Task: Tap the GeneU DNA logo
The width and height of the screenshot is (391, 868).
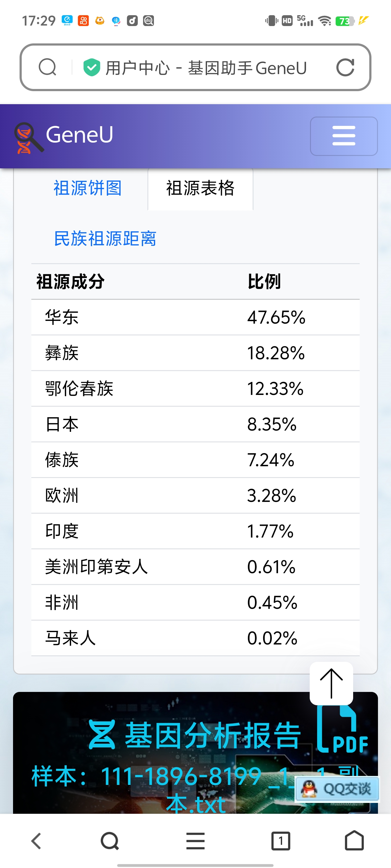Action: click(x=28, y=137)
